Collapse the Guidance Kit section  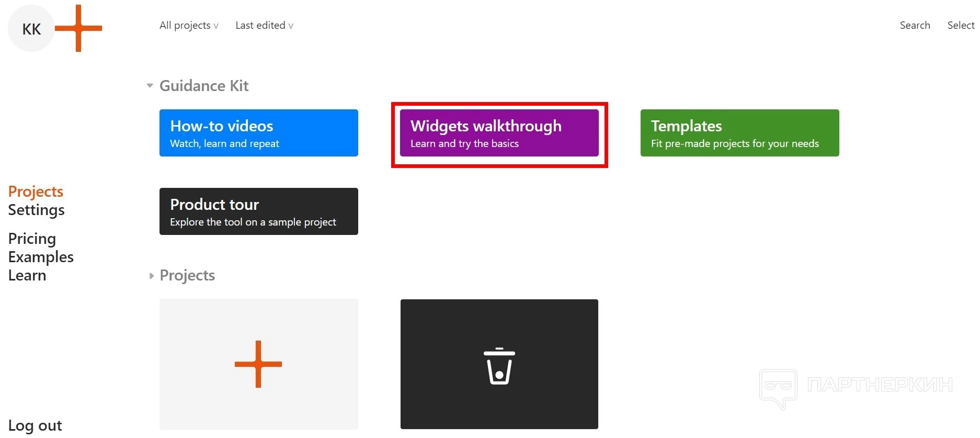pos(150,86)
